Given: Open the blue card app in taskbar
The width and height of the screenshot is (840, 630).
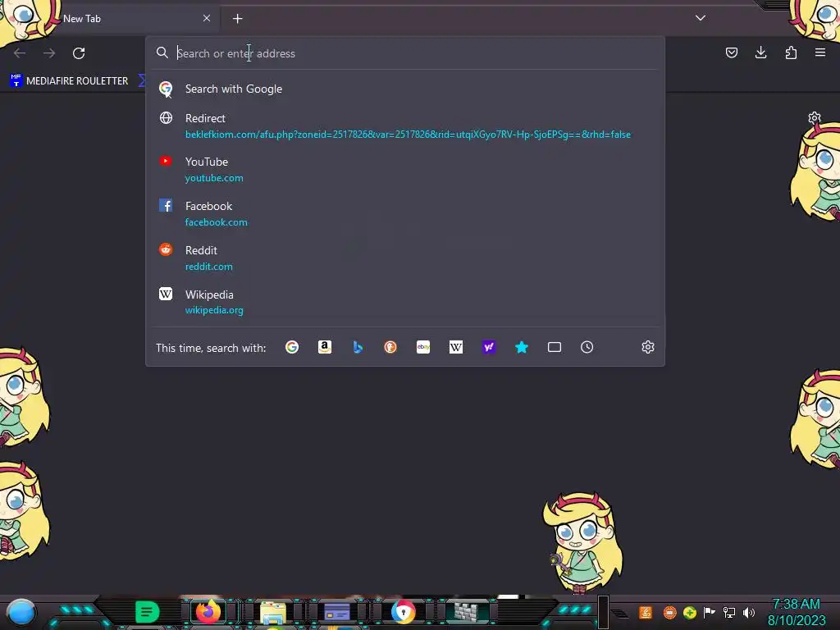Looking at the screenshot, I should (x=337, y=612).
